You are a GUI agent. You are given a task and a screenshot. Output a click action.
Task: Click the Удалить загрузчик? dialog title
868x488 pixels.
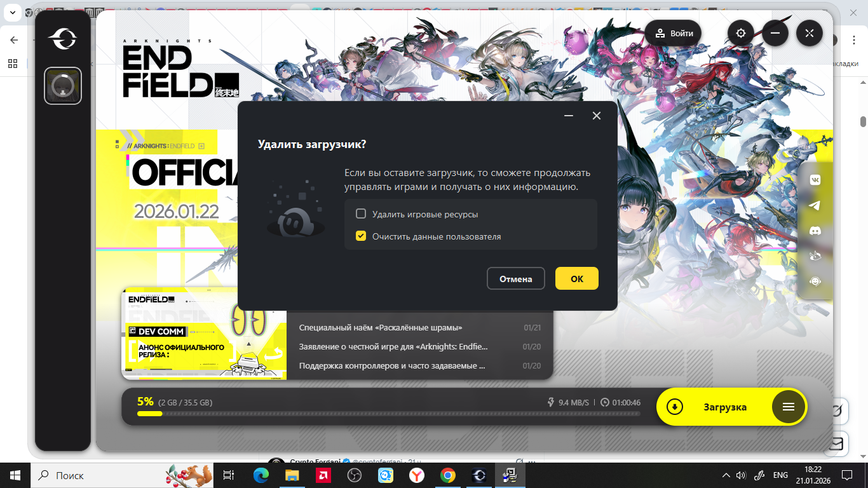pyautogui.click(x=312, y=144)
